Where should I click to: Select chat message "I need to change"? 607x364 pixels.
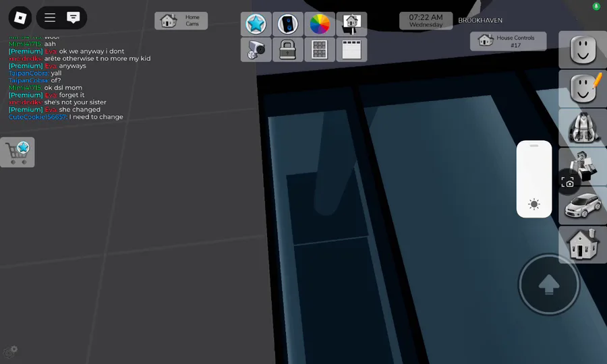pos(96,117)
